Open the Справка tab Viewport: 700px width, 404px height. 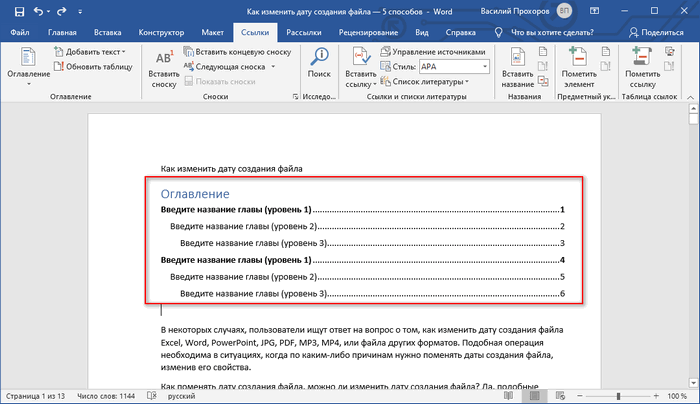tap(460, 33)
